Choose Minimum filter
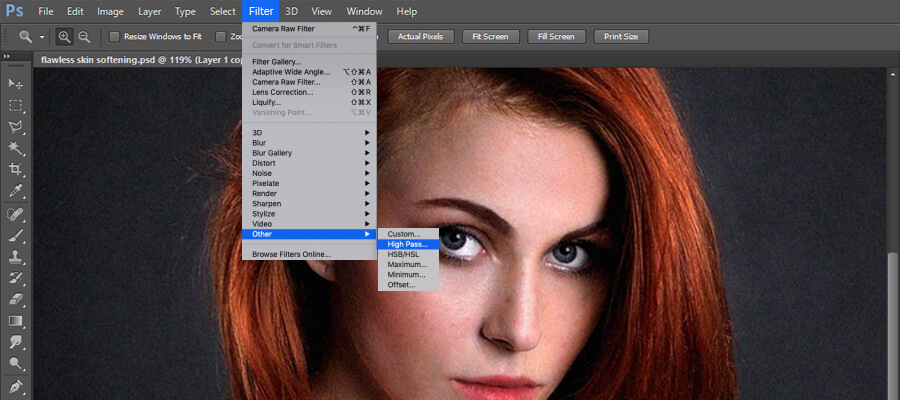Screen dimensions: 900x400 pyautogui.click(x=408, y=275)
